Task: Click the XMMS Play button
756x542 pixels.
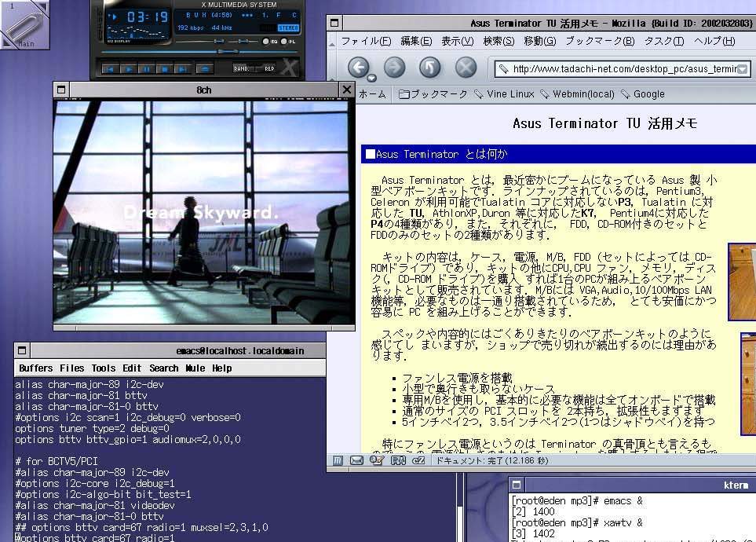Action: pyautogui.click(x=128, y=69)
